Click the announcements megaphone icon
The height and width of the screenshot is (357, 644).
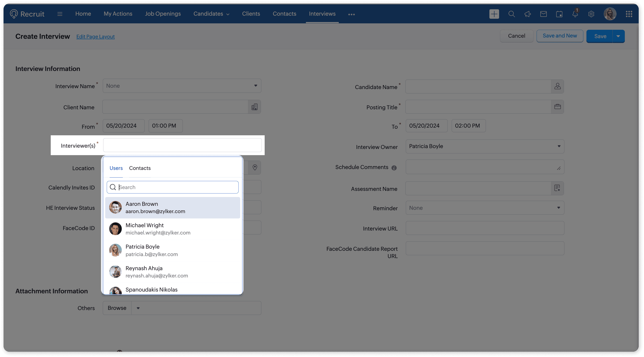point(528,14)
